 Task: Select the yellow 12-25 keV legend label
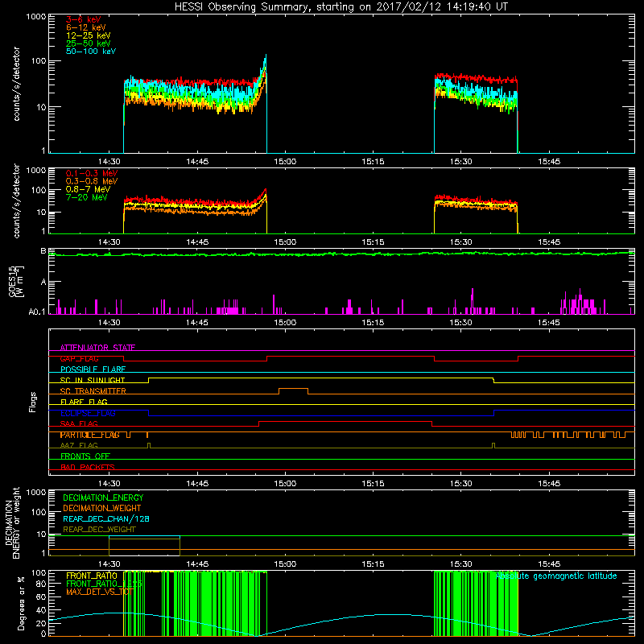(88, 35)
